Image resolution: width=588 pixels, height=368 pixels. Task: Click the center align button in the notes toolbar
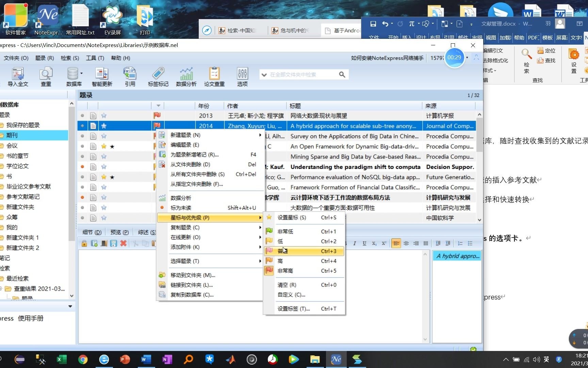(406, 243)
